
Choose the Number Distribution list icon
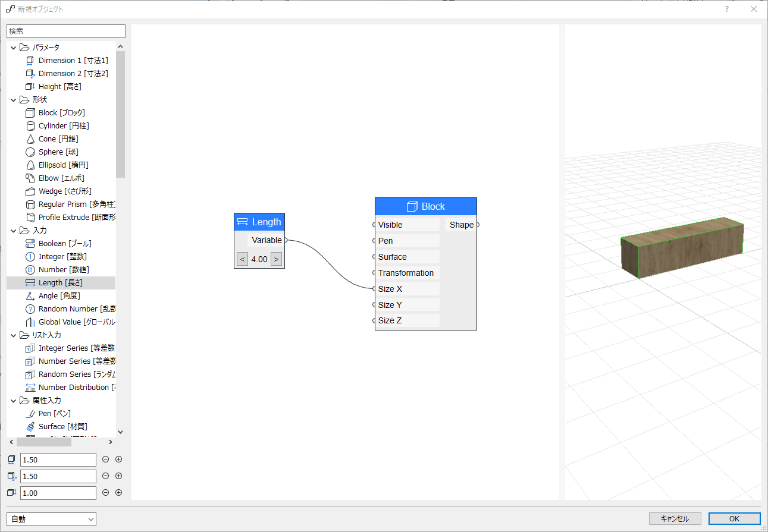pos(30,388)
